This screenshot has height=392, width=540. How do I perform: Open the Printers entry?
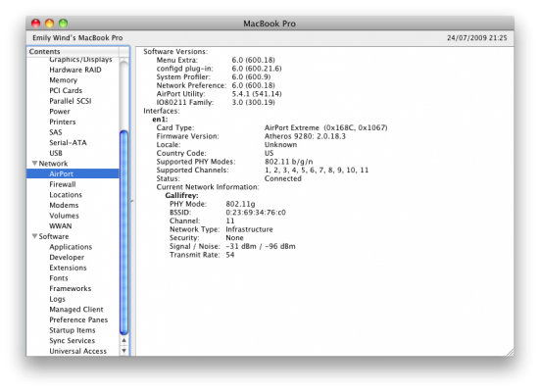point(63,122)
